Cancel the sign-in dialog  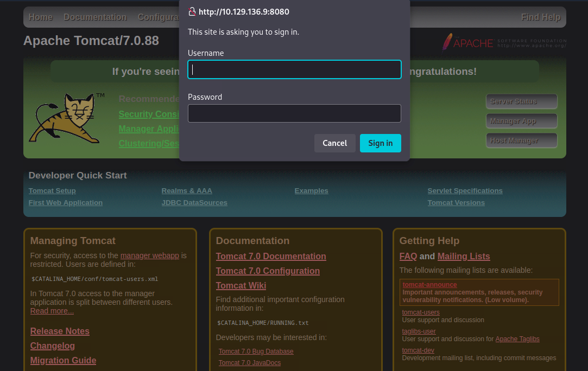[x=334, y=143]
